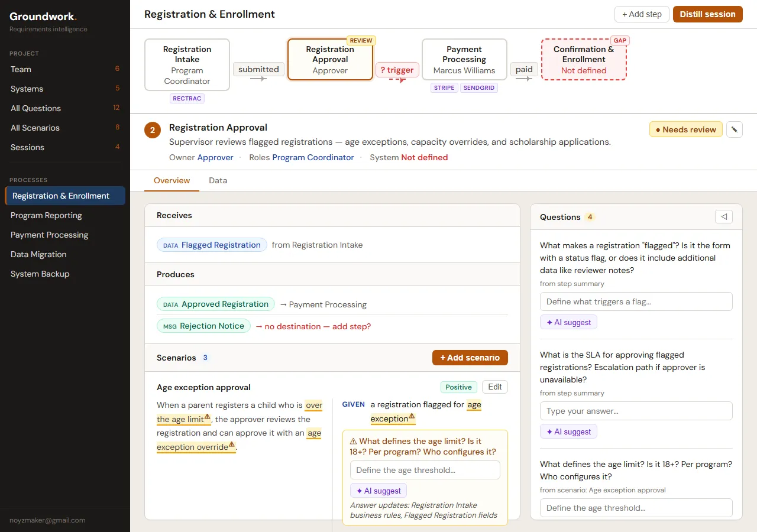Image resolution: width=757 pixels, height=532 pixels.
Task: Toggle the Needs review status badge
Action: [685, 129]
